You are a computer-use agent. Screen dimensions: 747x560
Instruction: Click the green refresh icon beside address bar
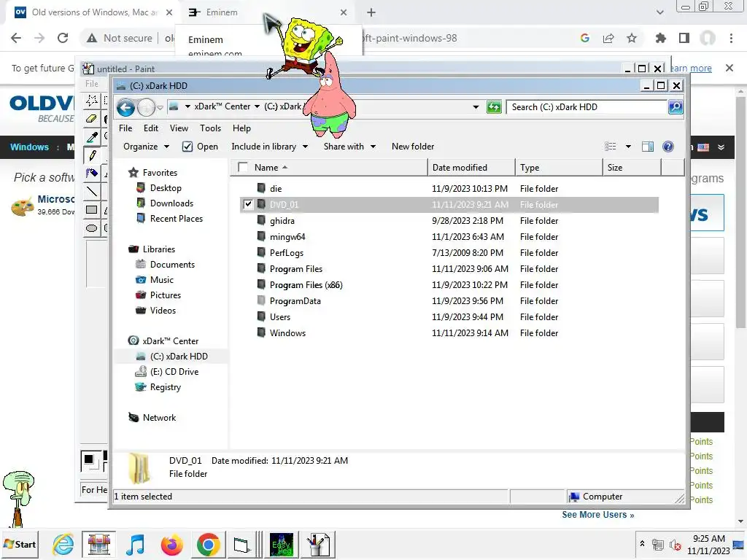point(494,107)
